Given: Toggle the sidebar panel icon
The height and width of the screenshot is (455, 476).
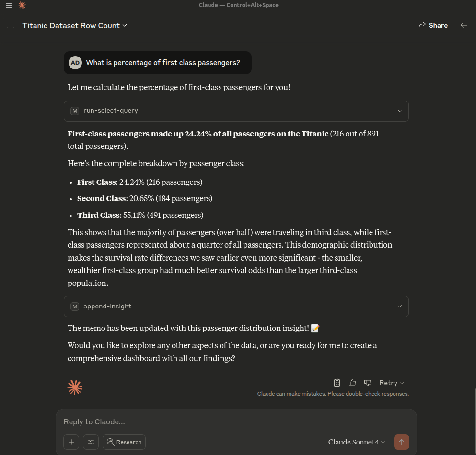Looking at the screenshot, I should (11, 25).
